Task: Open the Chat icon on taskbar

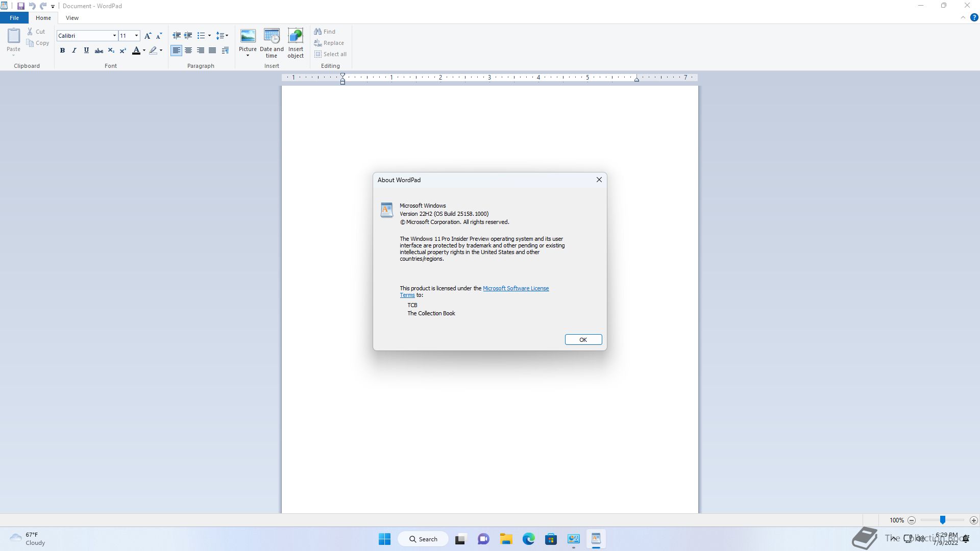Action: pos(483,539)
